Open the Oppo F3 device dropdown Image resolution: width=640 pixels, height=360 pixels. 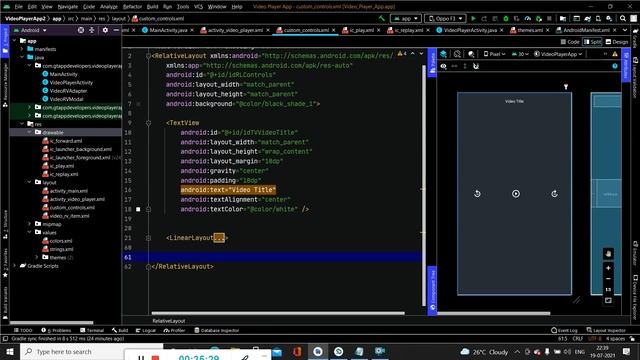coord(445,18)
